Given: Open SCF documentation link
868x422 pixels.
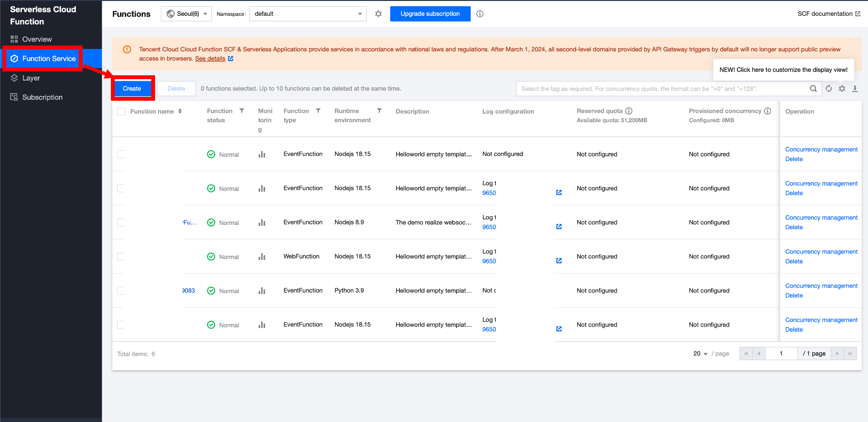Looking at the screenshot, I should [x=825, y=14].
